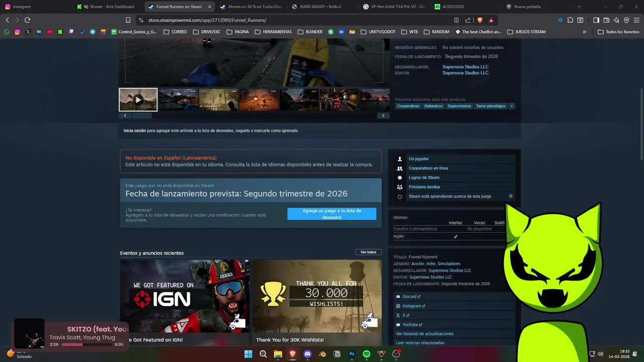
Task: Play the first trailer thumbnail
Action: (138, 100)
